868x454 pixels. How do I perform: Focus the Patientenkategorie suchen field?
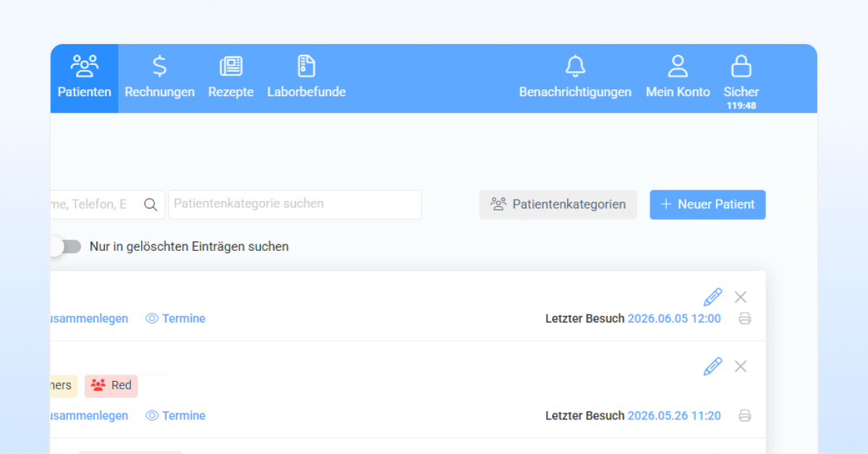[295, 205]
